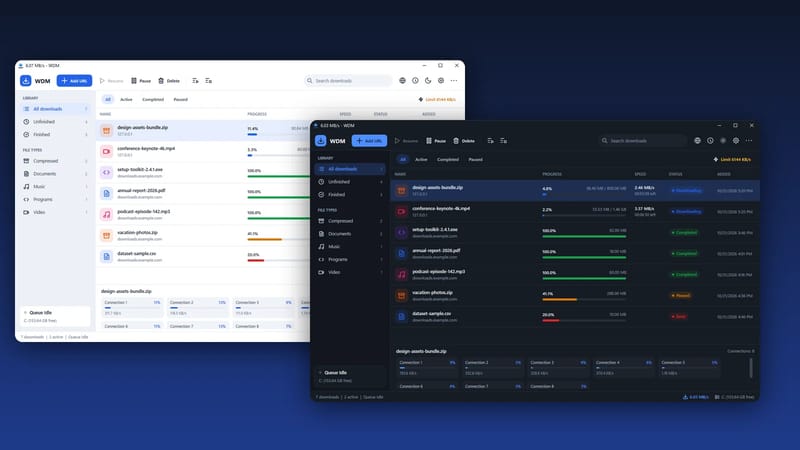The width and height of the screenshot is (800, 450).
Task: Switch to the Completed tab in dark window
Action: click(x=447, y=160)
